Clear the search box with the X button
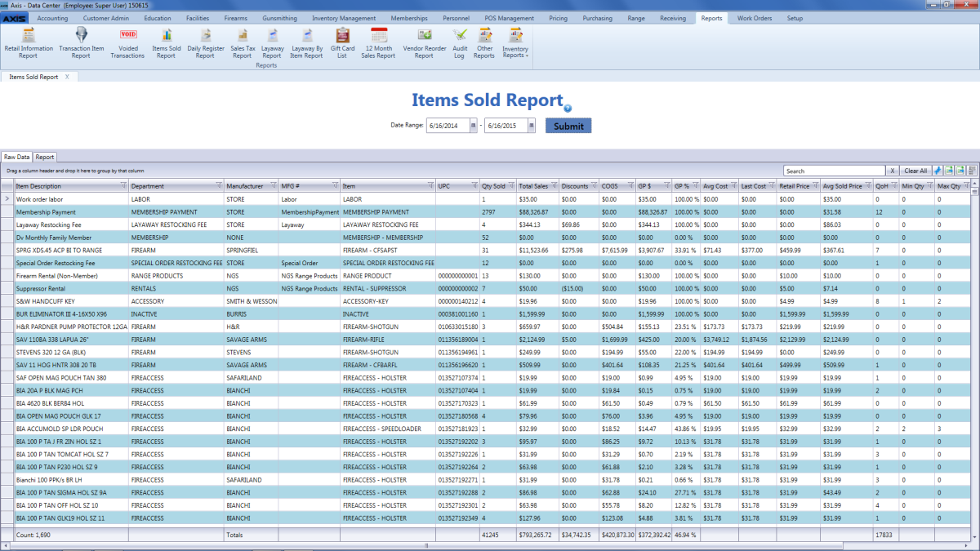This screenshot has height=551, width=980. pos(893,171)
